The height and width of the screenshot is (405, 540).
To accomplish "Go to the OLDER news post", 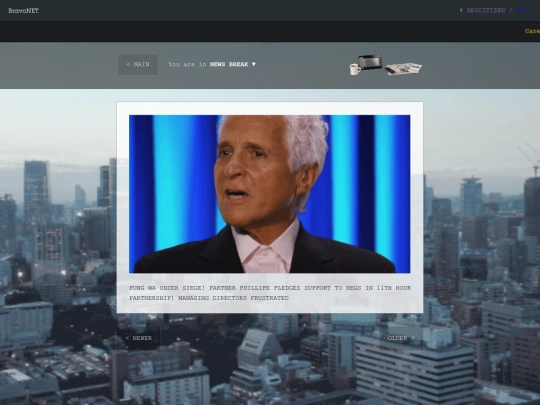I will click(401, 338).
